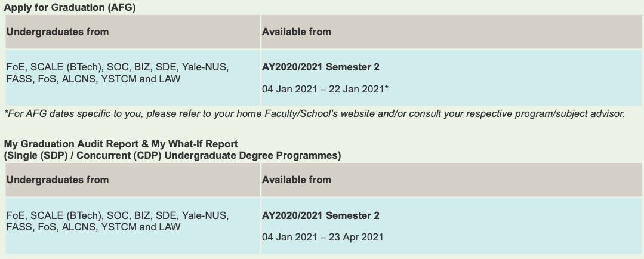The image size is (644, 259).
Task: Select 'Available from' header in Audit Report table
Action: point(296,180)
